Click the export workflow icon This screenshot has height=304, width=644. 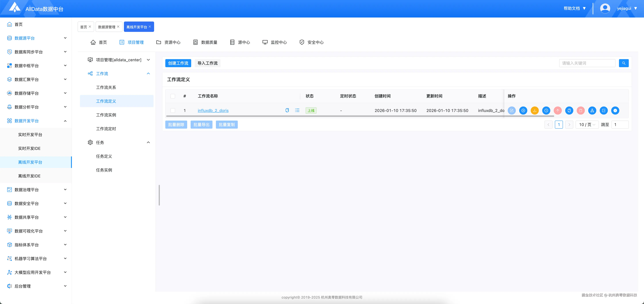(x=603, y=111)
